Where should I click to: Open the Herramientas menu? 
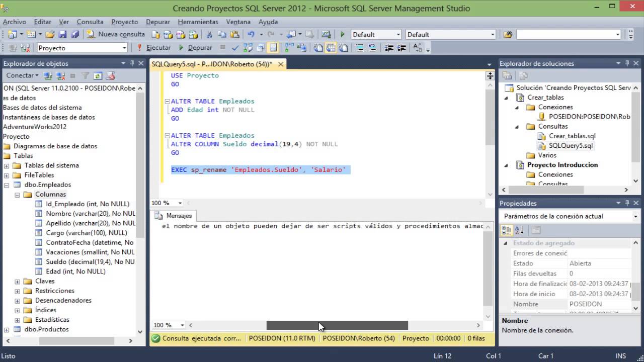tap(198, 22)
